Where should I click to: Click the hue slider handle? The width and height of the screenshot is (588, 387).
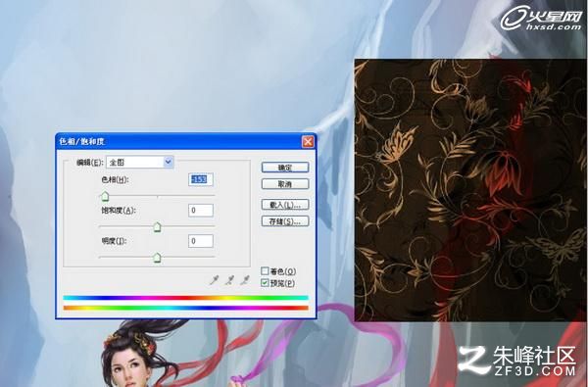[105, 196]
